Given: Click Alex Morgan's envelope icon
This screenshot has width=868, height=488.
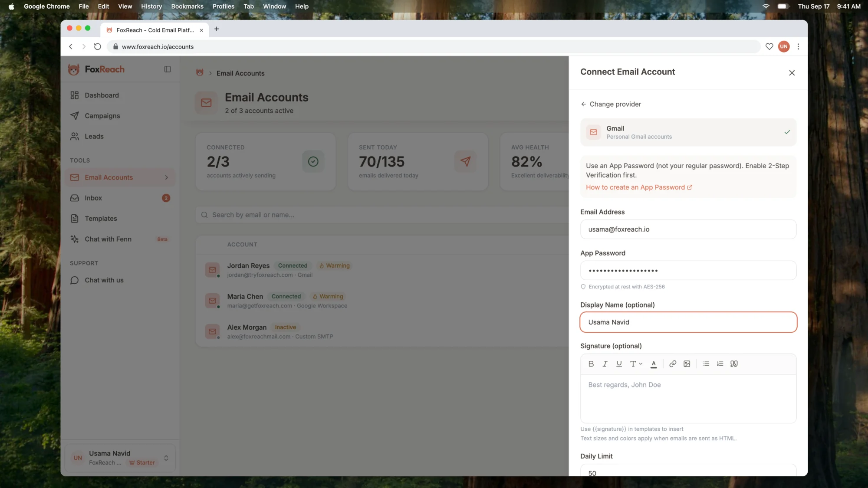Looking at the screenshot, I should [212, 331].
